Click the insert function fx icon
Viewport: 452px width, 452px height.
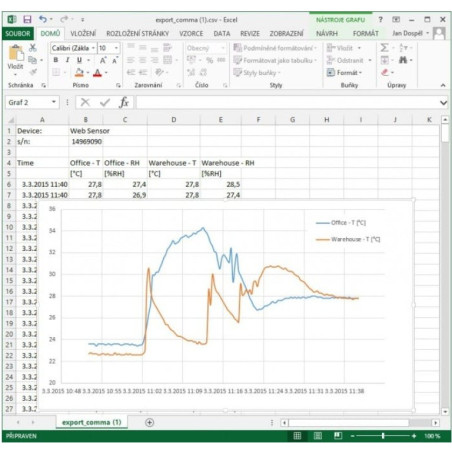124,102
